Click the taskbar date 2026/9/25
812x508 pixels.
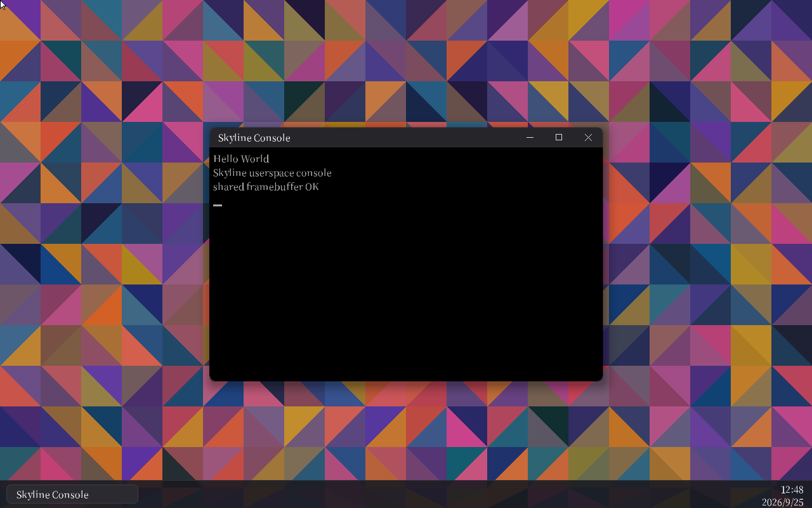[783, 502]
